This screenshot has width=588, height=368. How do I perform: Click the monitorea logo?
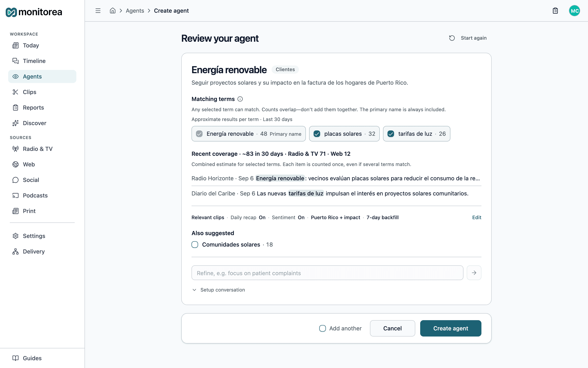pyautogui.click(x=34, y=12)
